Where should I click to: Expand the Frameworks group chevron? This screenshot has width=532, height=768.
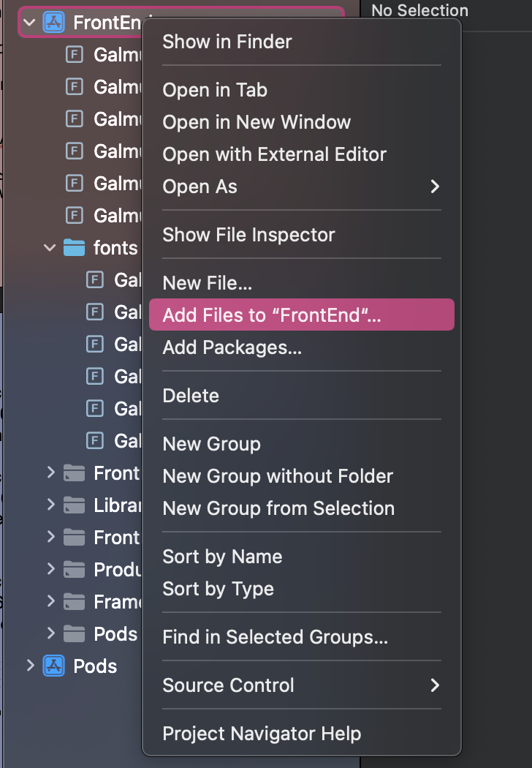point(51,601)
